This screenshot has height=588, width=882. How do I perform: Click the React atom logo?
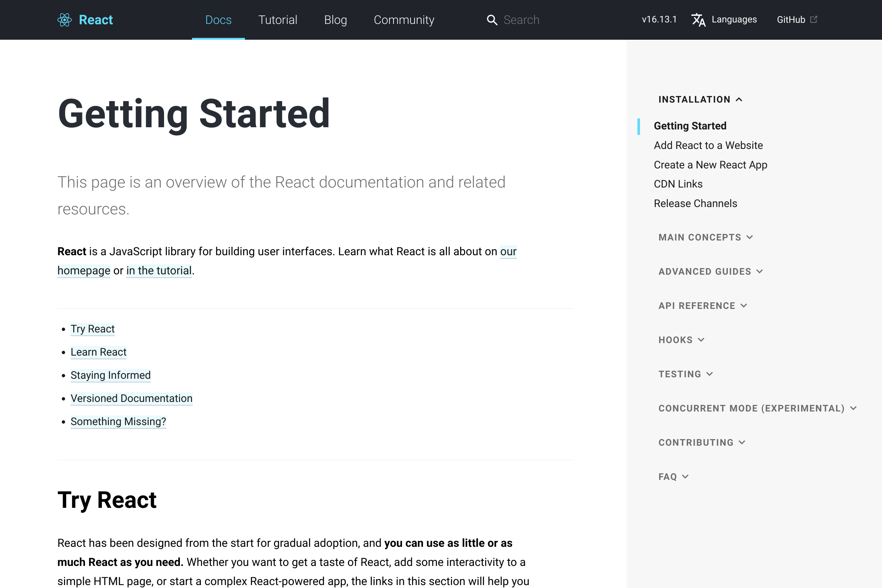[64, 19]
